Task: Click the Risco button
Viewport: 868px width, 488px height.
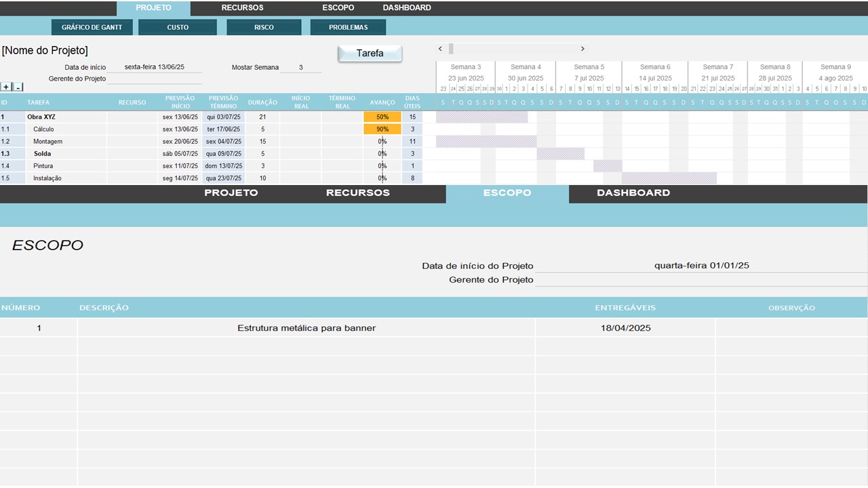Action: tap(264, 28)
